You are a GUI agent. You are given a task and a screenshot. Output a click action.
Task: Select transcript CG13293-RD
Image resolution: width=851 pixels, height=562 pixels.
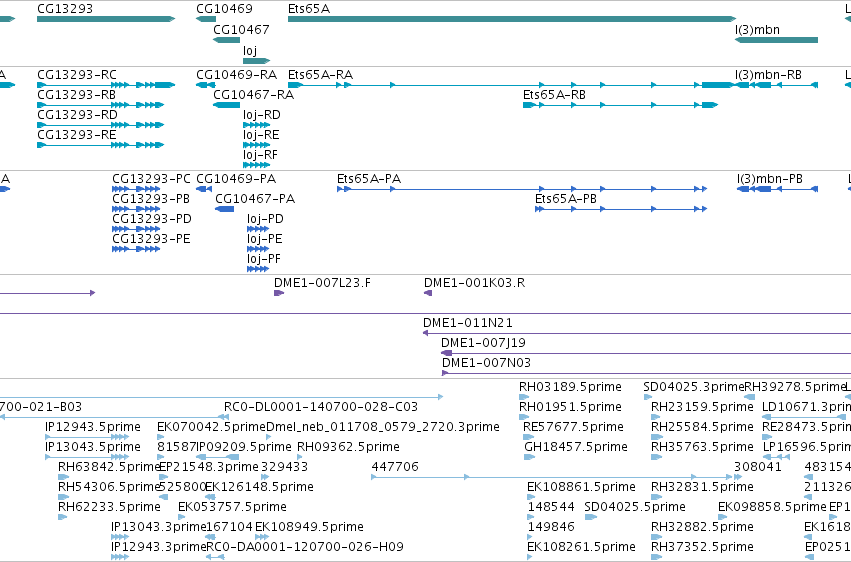[100, 125]
